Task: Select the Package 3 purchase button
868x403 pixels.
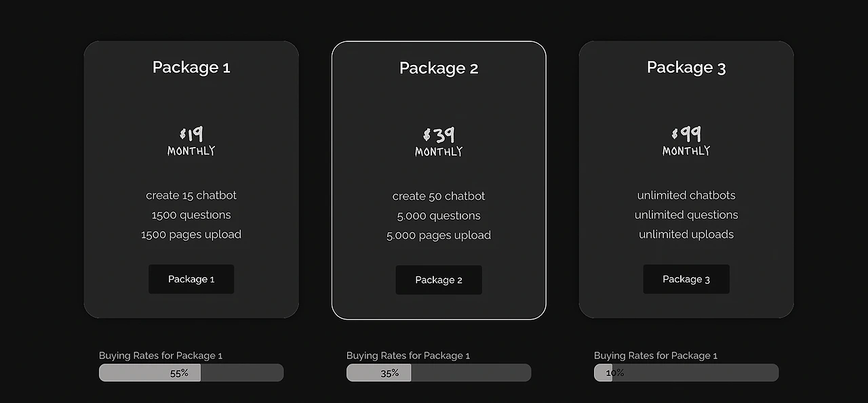Action: 686,279
